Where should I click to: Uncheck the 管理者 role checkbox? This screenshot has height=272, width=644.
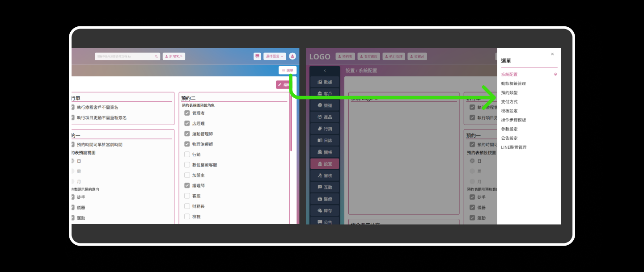[x=187, y=113]
